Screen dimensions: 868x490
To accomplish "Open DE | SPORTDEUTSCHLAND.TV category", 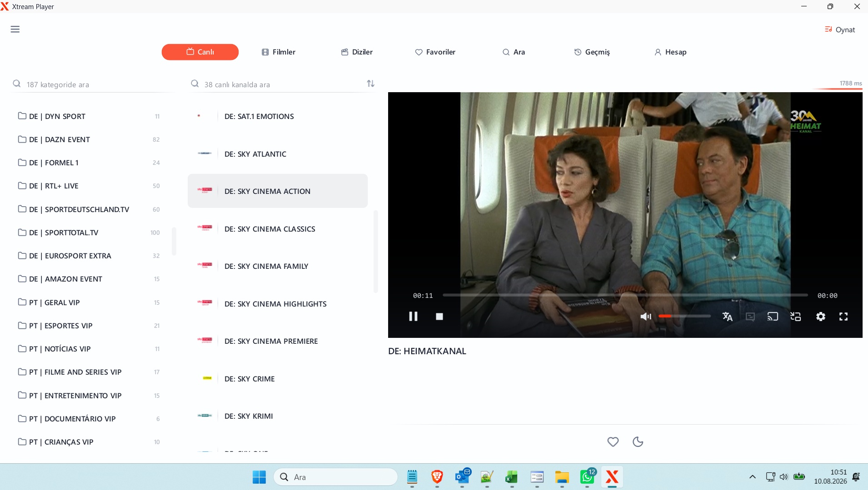I will pos(89,209).
